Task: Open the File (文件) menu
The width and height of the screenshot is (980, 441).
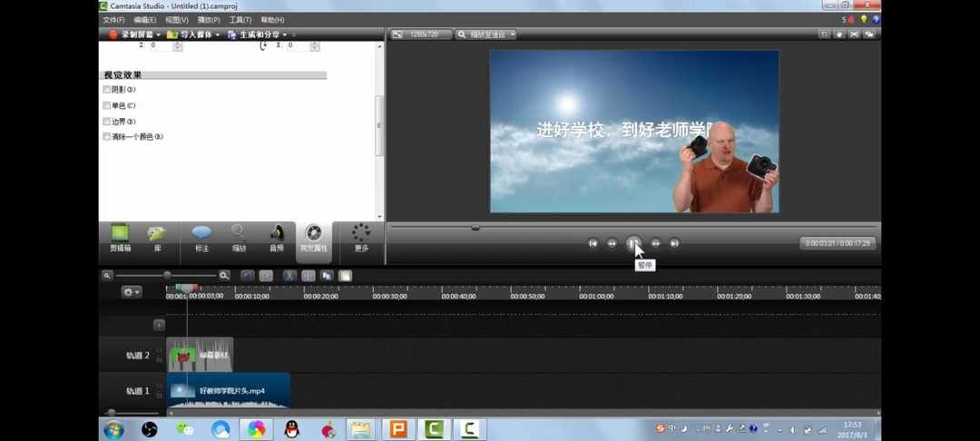Action: 113,20
